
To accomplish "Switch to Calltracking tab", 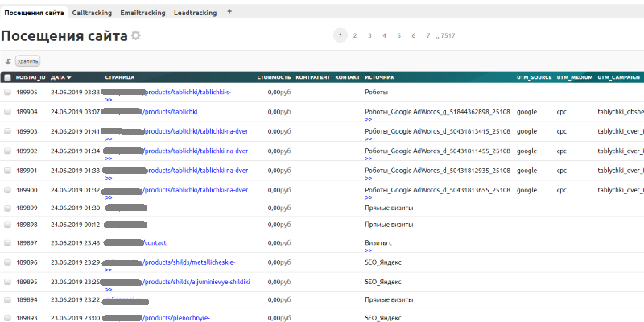I will coord(92,13).
